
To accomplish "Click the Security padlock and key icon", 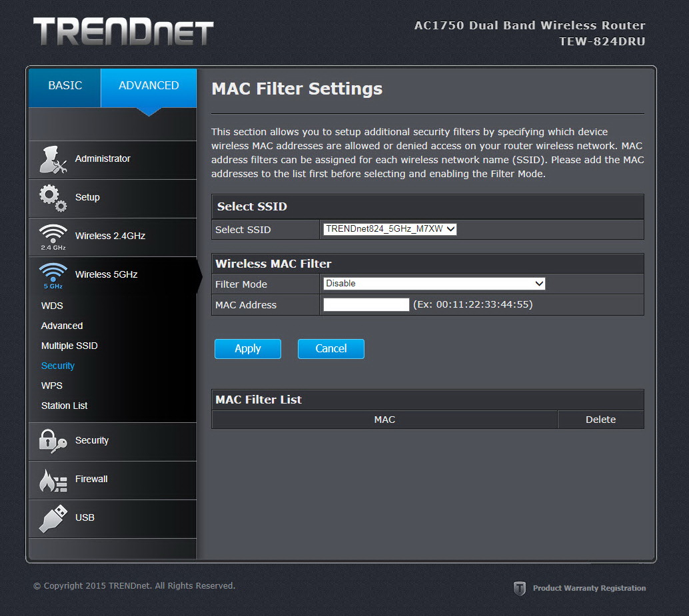I will [x=53, y=442].
